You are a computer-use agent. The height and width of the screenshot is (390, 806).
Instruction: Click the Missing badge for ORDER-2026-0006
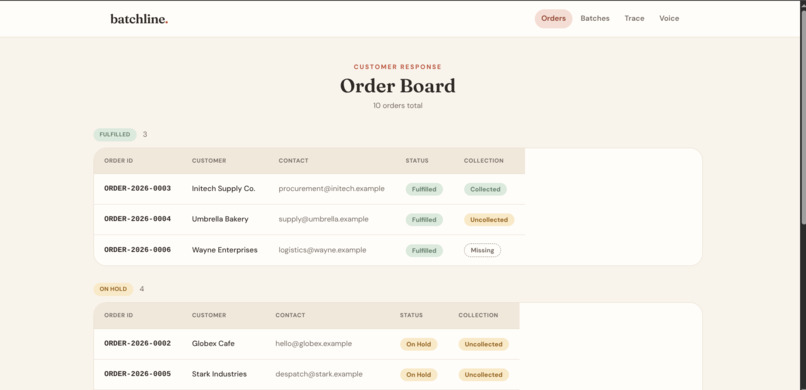pos(482,251)
